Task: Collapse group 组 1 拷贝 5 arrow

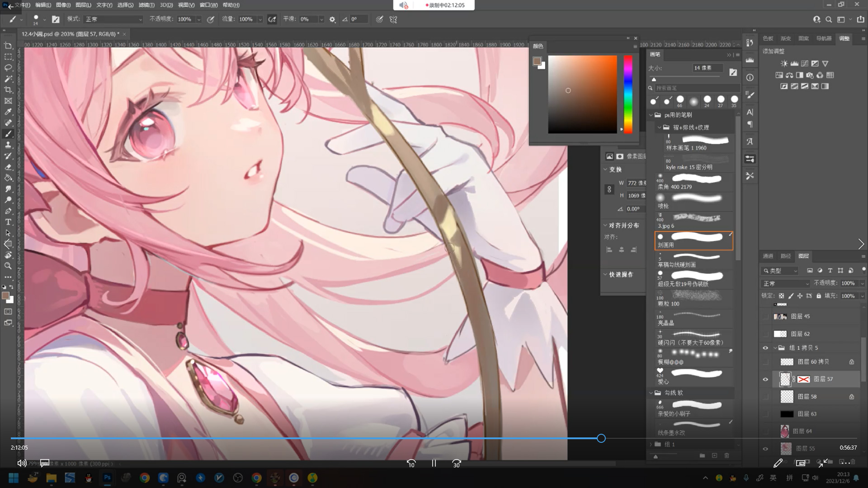Action: click(x=775, y=348)
